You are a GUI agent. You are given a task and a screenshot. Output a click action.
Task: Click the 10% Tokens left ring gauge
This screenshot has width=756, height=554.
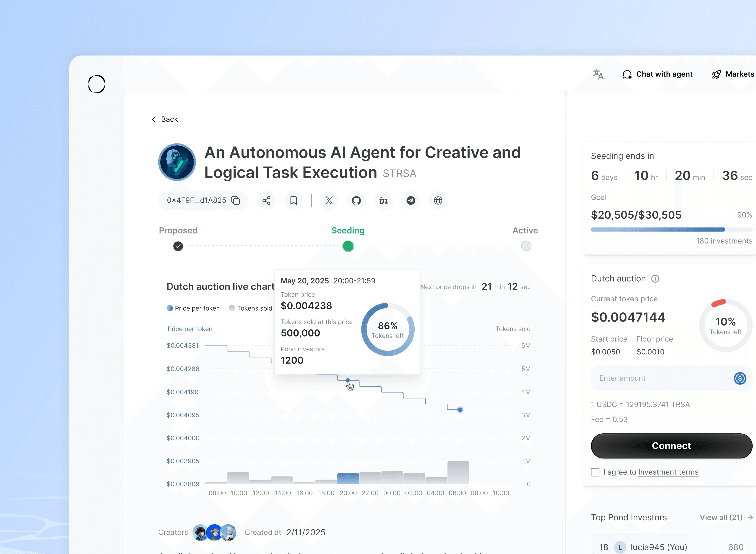coord(725,325)
